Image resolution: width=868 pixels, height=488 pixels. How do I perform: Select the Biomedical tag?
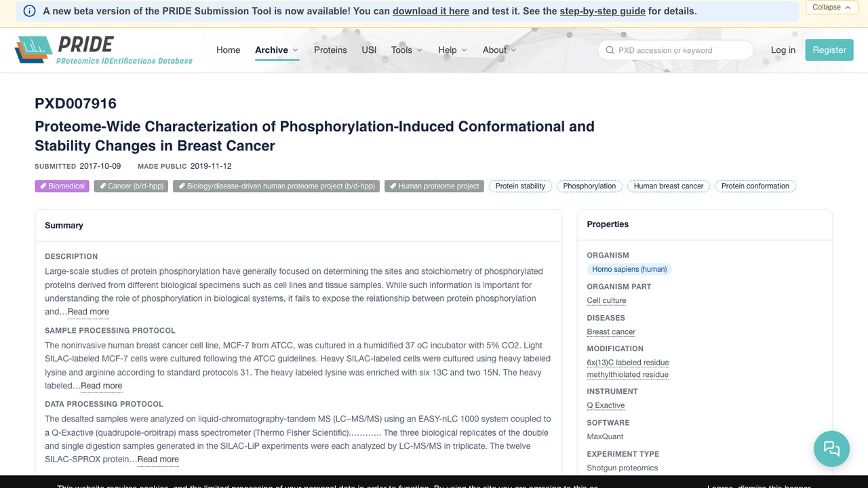click(62, 186)
